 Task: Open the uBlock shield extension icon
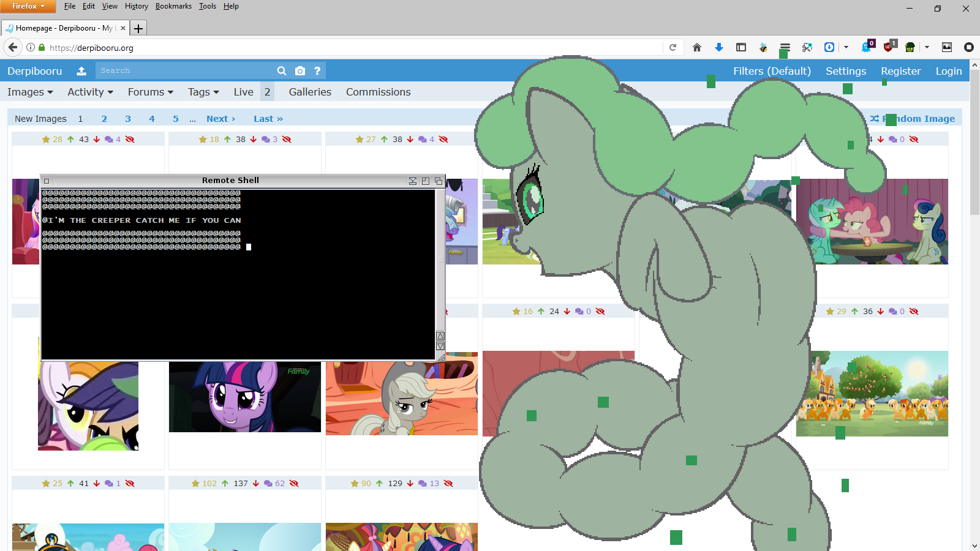tap(889, 47)
